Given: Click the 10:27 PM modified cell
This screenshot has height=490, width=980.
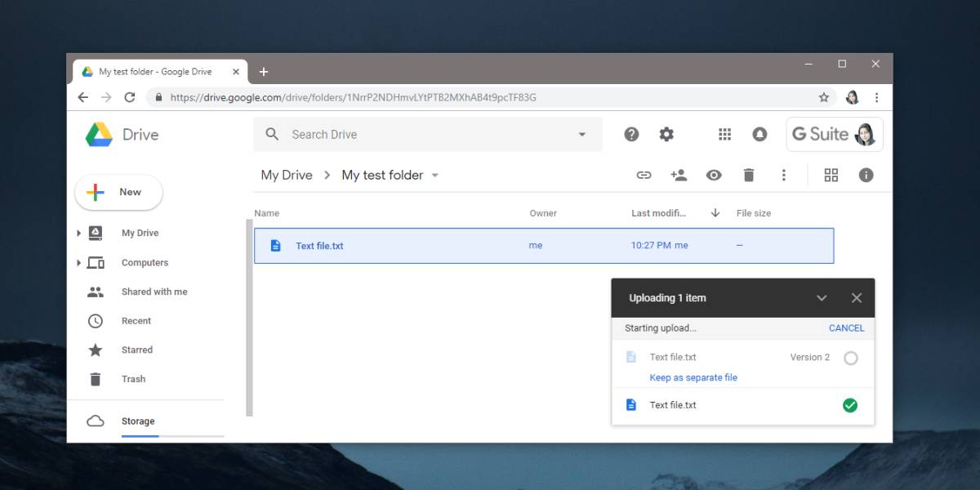Looking at the screenshot, I should (x=660, y=246).
